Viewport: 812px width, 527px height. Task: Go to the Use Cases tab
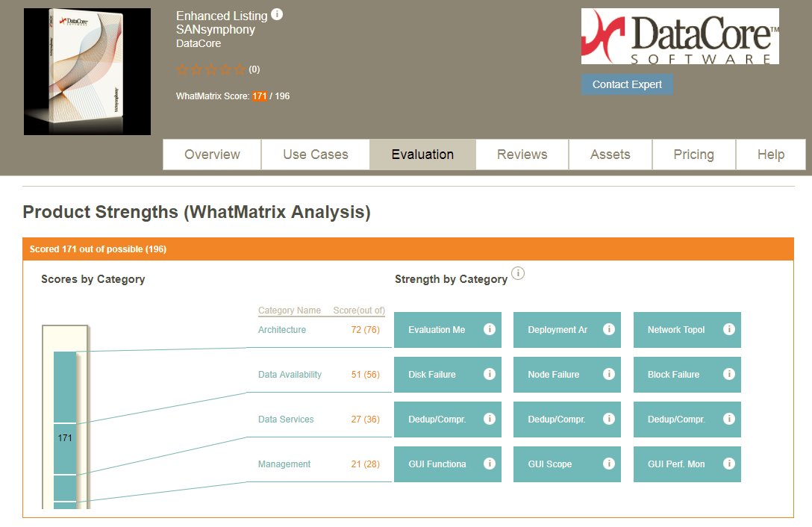[315, 154]
